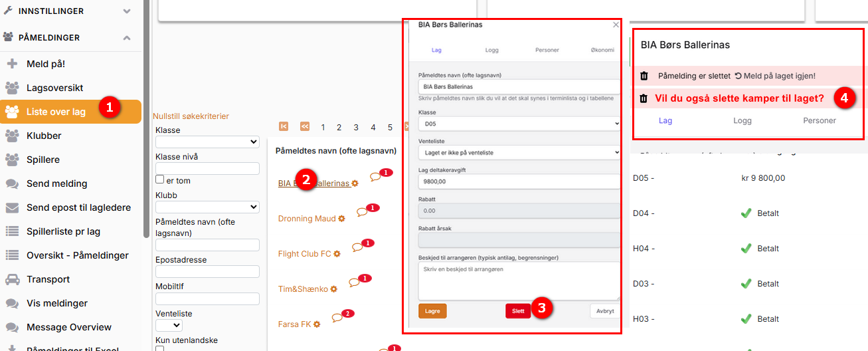Open messages bubble for Flight Club FC
The image size is (868, 351).
tap(357, 247)
